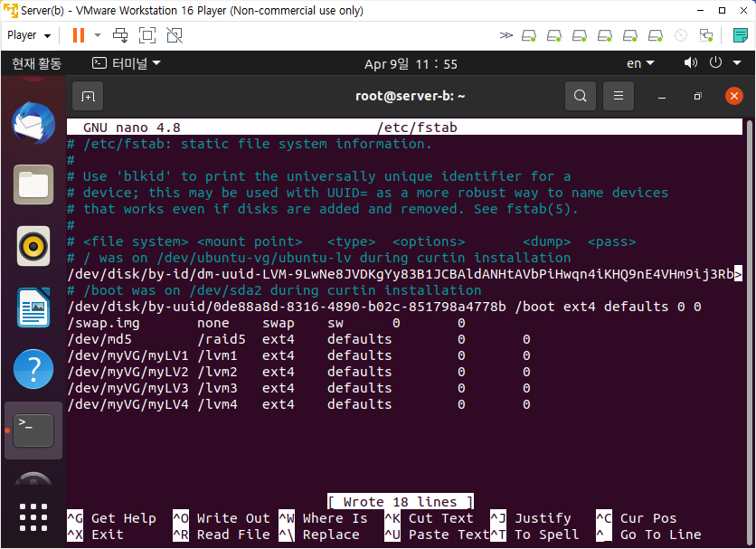
Task: Click the CD/DVD drive device icon
Action: coord(681,35)
